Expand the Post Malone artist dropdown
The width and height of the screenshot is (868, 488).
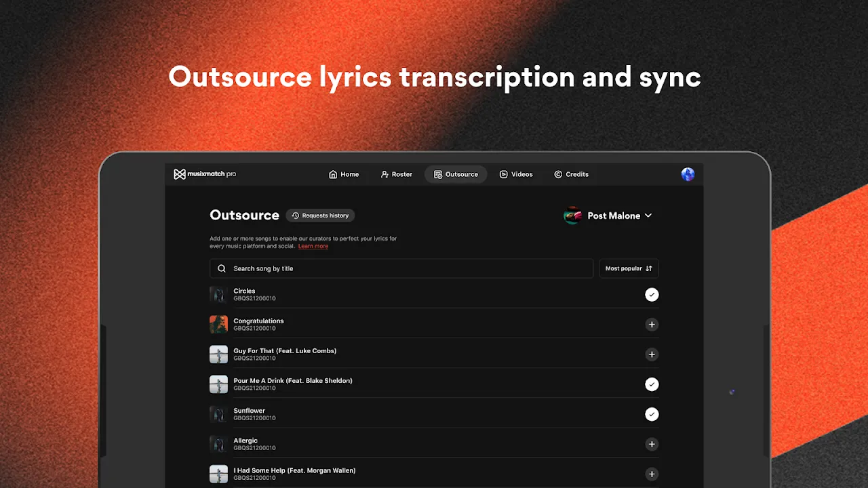[x=648, y=216]
